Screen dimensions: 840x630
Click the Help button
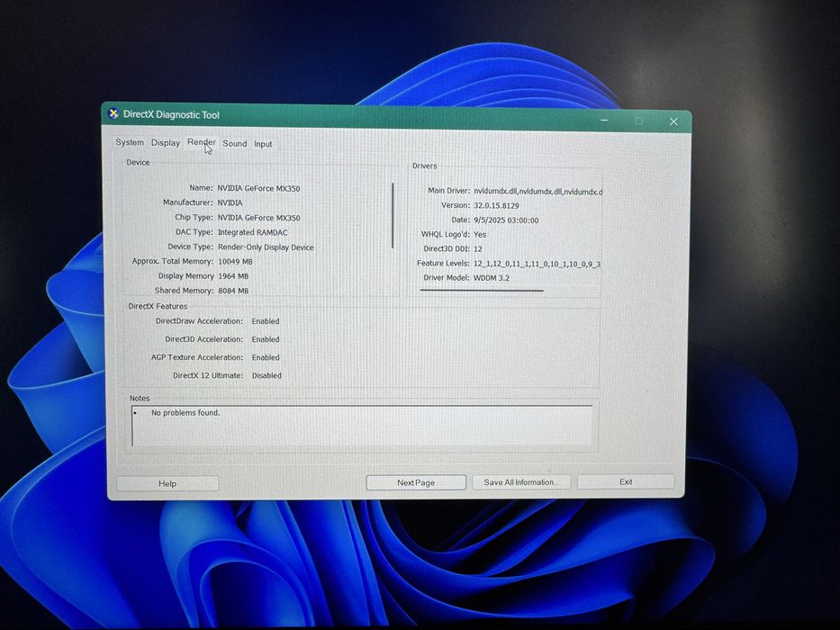pyautogui.click(x=167, y=483)
